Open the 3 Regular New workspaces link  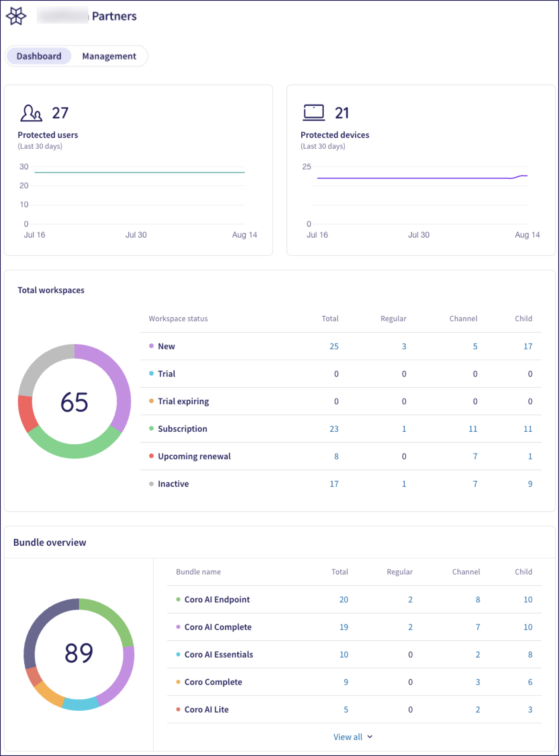[404, 346]
